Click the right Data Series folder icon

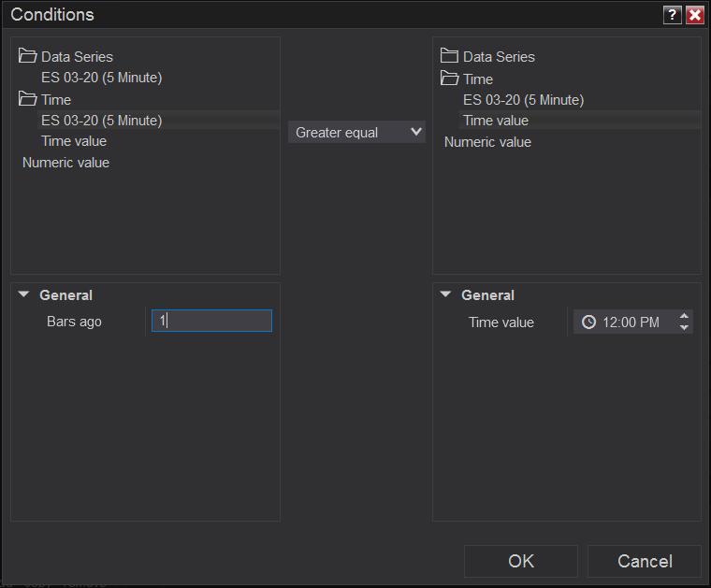[x=449, y=56]
